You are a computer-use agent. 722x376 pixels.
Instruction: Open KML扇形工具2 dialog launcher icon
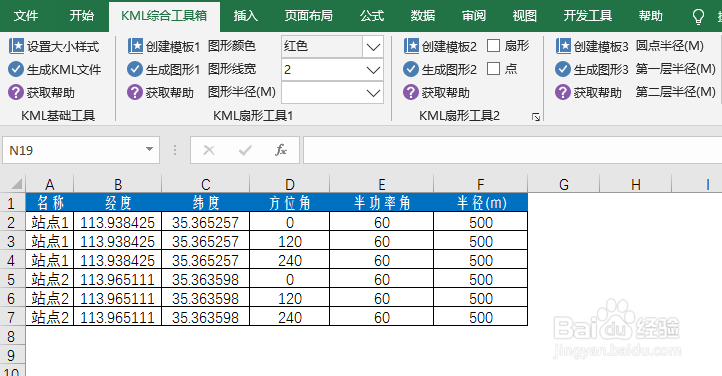point(536,117)
